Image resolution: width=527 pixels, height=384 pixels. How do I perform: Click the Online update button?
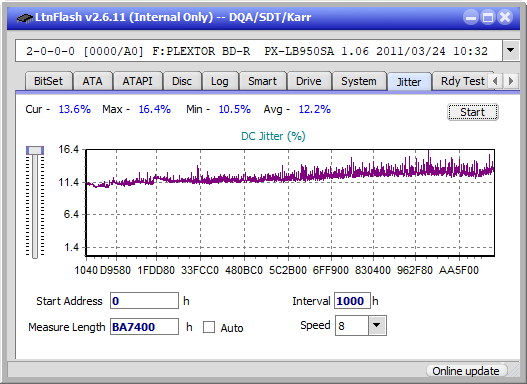tap(466, 371)
